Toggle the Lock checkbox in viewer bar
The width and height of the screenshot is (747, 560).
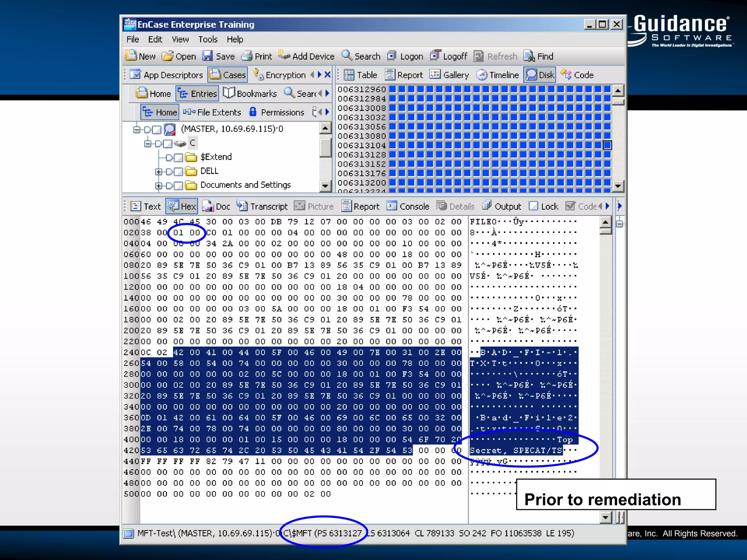(533, 206)
